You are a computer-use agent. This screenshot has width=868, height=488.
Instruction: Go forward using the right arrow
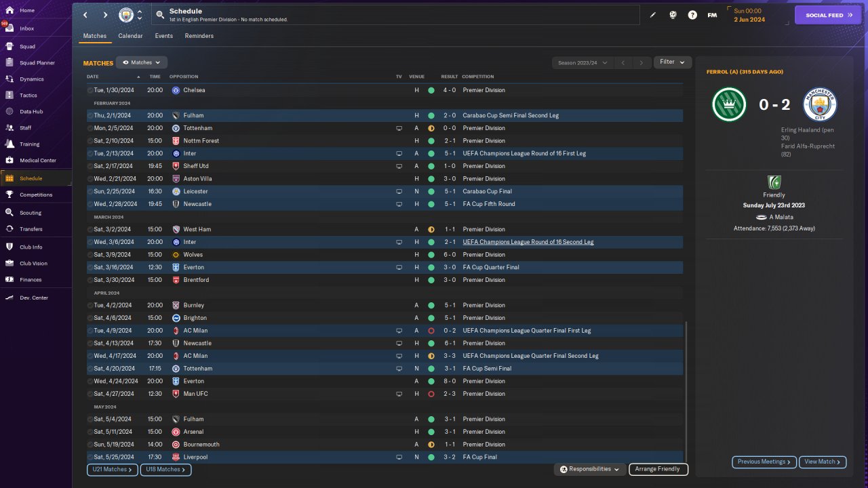pos(105,15)
